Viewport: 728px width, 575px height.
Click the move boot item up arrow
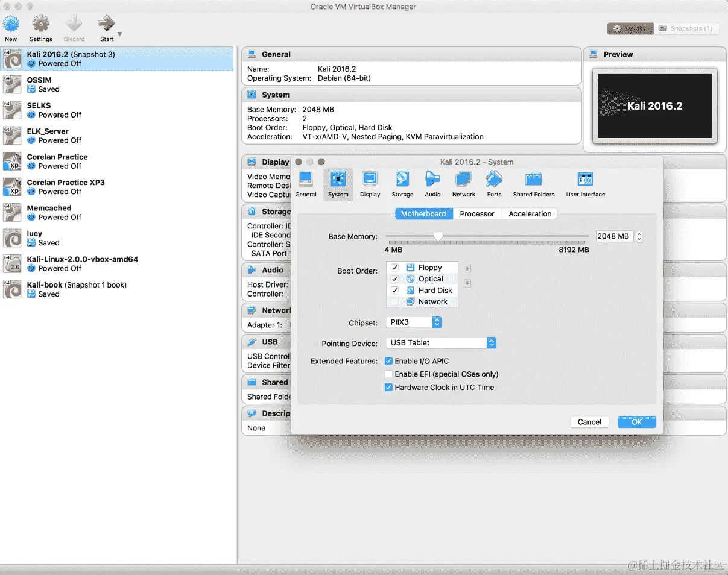467,269
